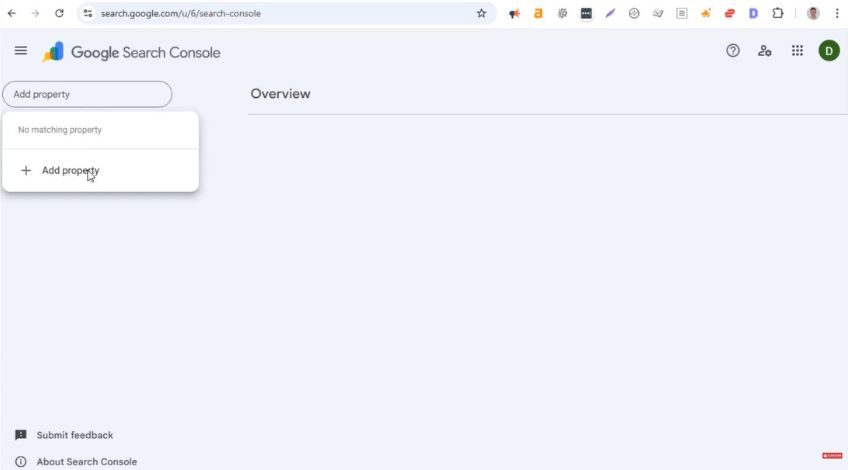
Task: Click the document list extension icon
Action: (x=682, y=14)
